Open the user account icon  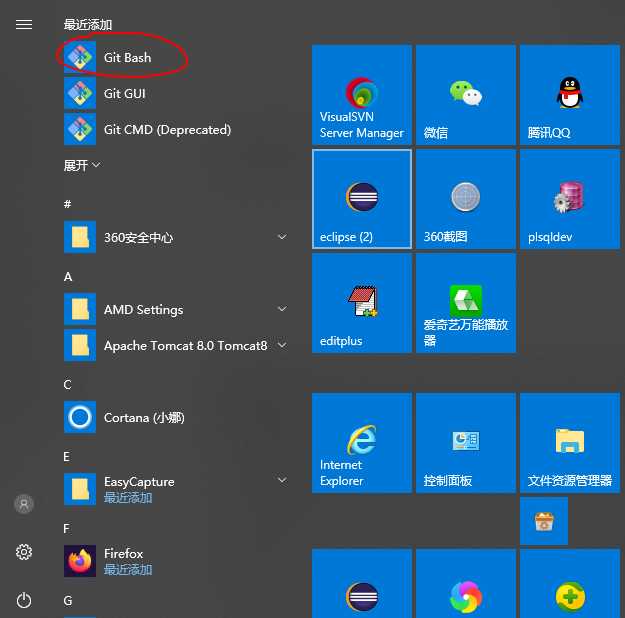point(24,504)
